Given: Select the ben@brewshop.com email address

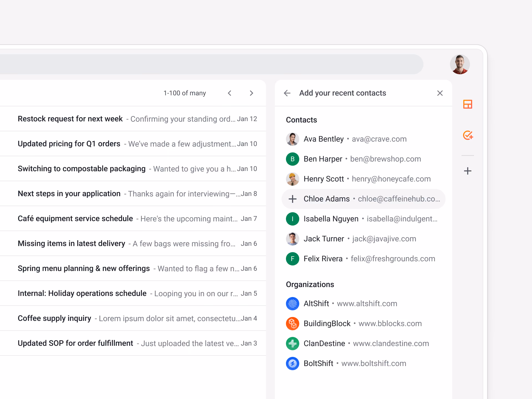Looking at the screenshot, I should 385,159.
